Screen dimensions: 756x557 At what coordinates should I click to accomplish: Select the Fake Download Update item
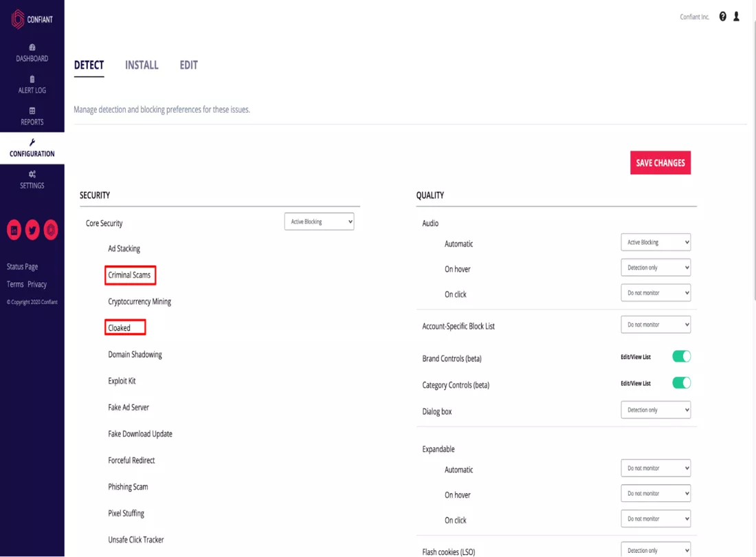[140, 434]
